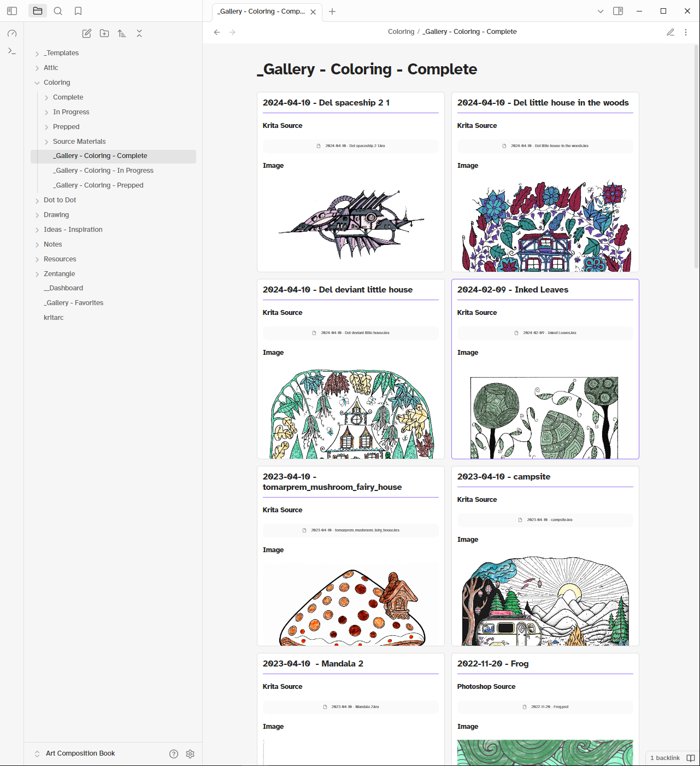Toggle the right sidebar open

tap(618, 10)
